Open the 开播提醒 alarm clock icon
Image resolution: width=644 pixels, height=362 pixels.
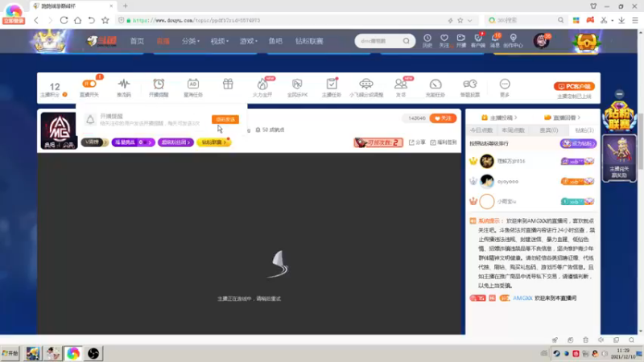pos(159,84)
